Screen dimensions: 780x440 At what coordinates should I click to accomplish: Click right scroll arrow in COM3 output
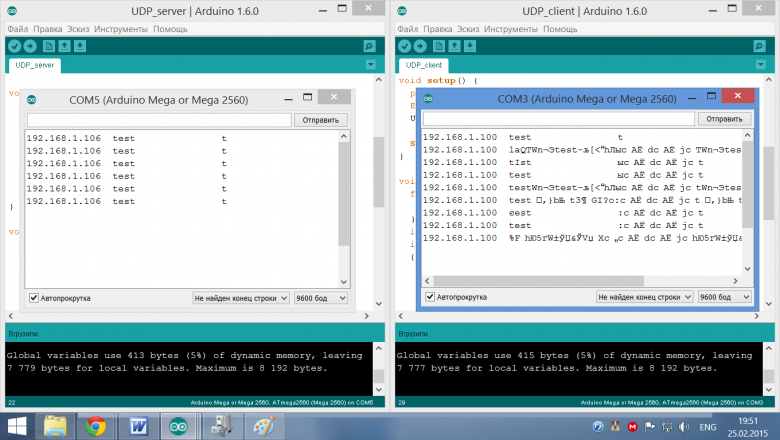click(x=736, y=281)
